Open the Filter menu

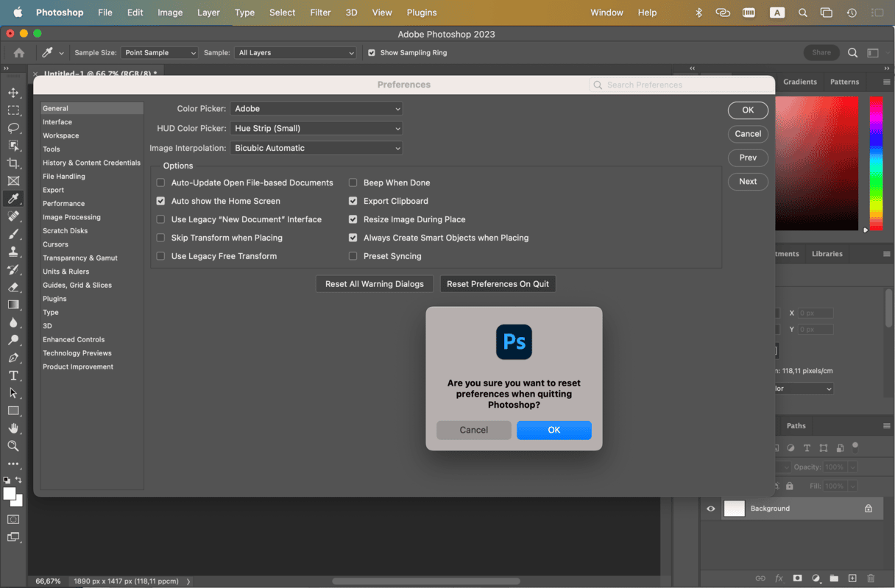click(x=320, y=13)
